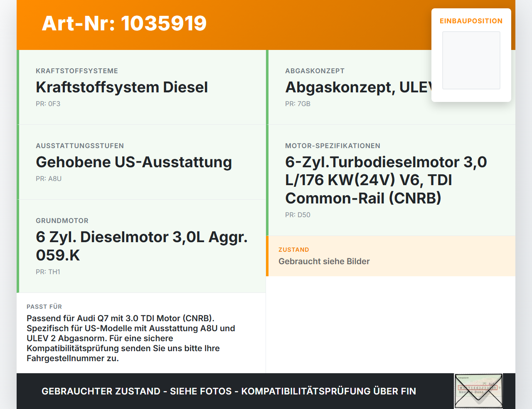Image resolution: width=532 pixels, height=409 pixels.
Task: Click the PR: TH1 code
Action: coord(48,272)
